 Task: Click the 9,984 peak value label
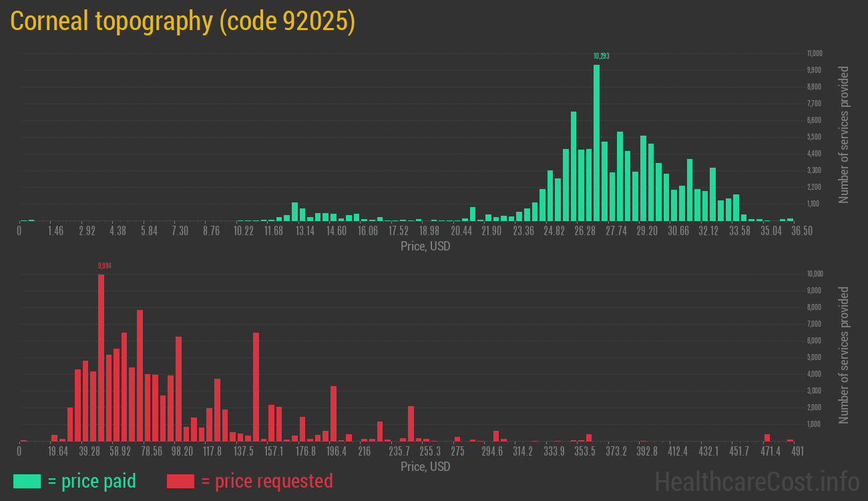tap(104, 266)
